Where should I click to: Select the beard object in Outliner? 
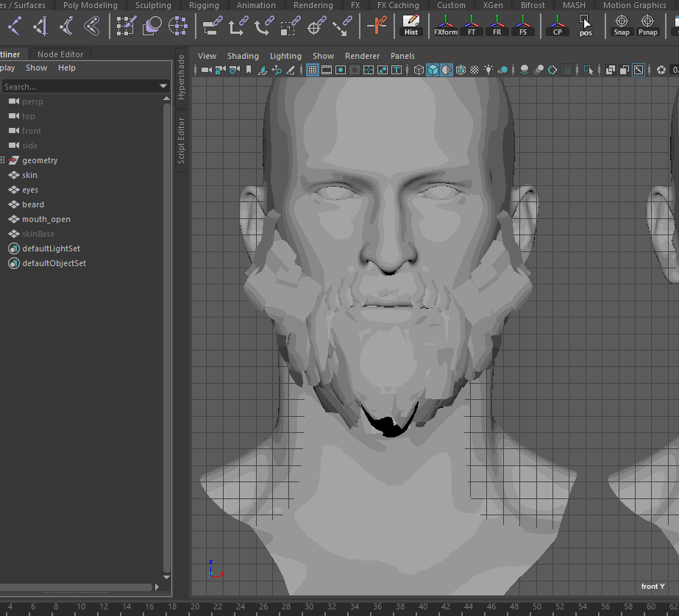pos(33,204)
